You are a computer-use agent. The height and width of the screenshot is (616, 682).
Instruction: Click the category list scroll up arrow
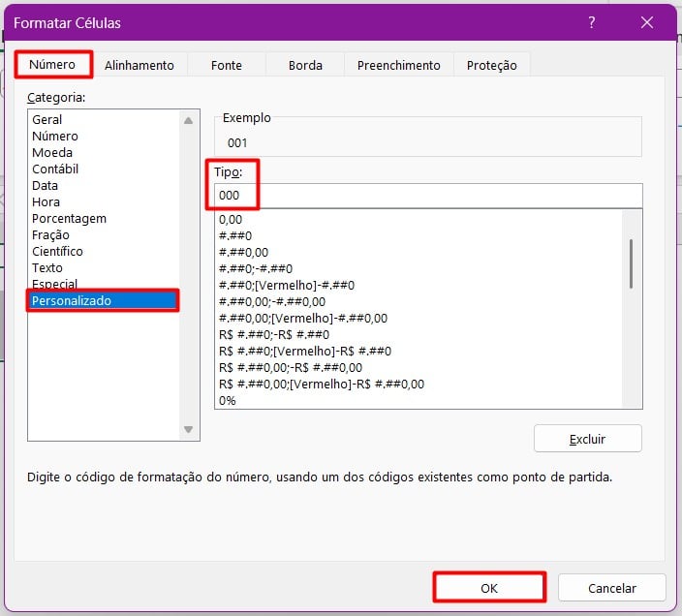point(188,121)
